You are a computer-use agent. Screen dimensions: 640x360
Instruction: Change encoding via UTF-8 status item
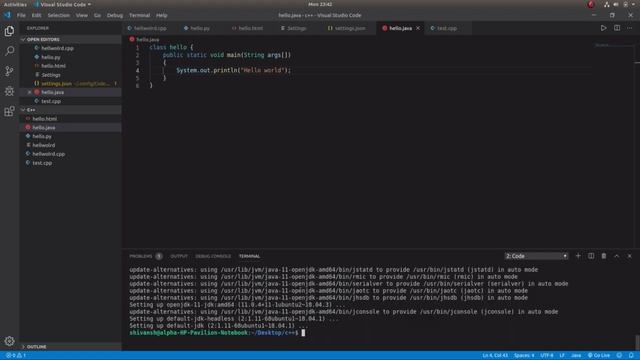pyautogui.click(x=547, y=356)
